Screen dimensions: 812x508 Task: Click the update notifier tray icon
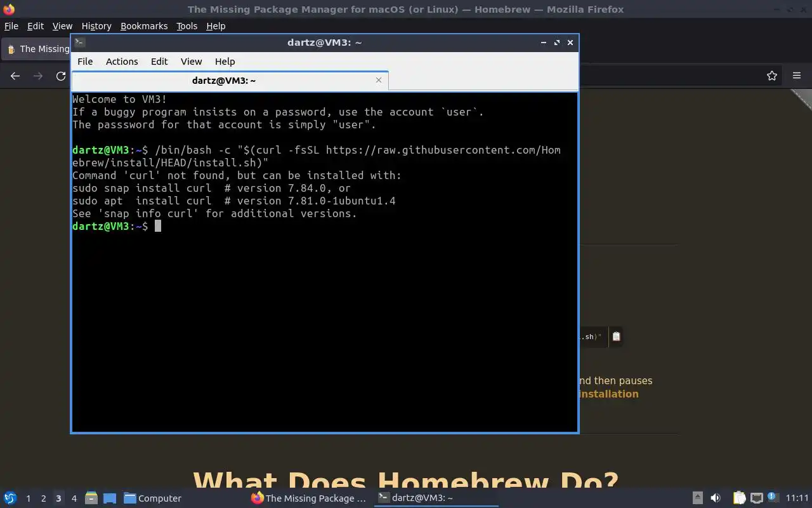[x=772, y=497]
